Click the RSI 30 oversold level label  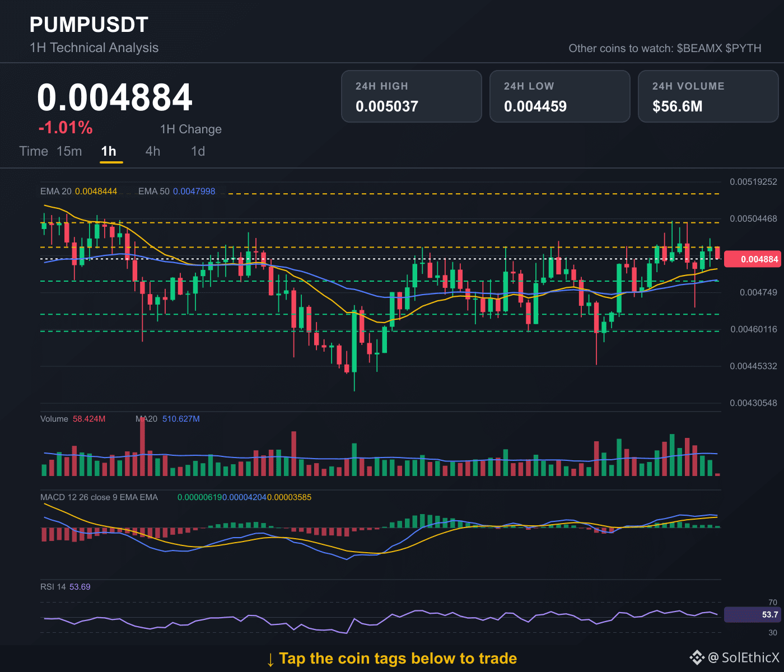tap(773, 633)
